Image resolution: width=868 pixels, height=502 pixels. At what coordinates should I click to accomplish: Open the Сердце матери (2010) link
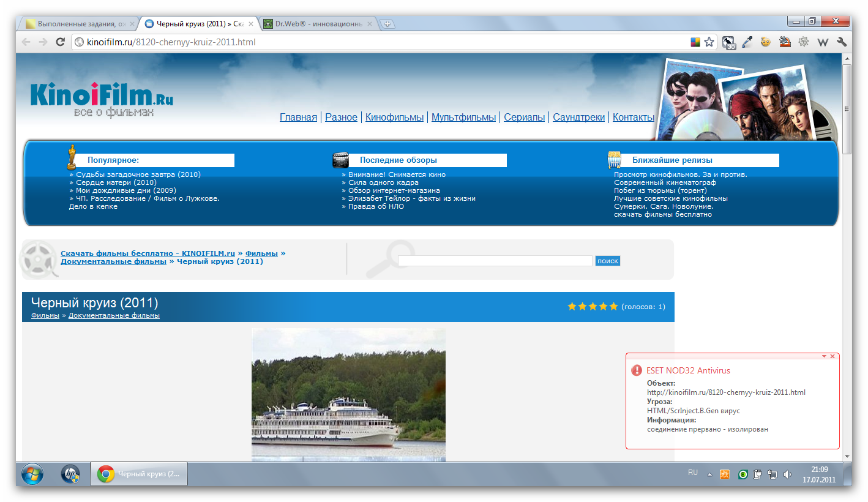tap(116, 182)
